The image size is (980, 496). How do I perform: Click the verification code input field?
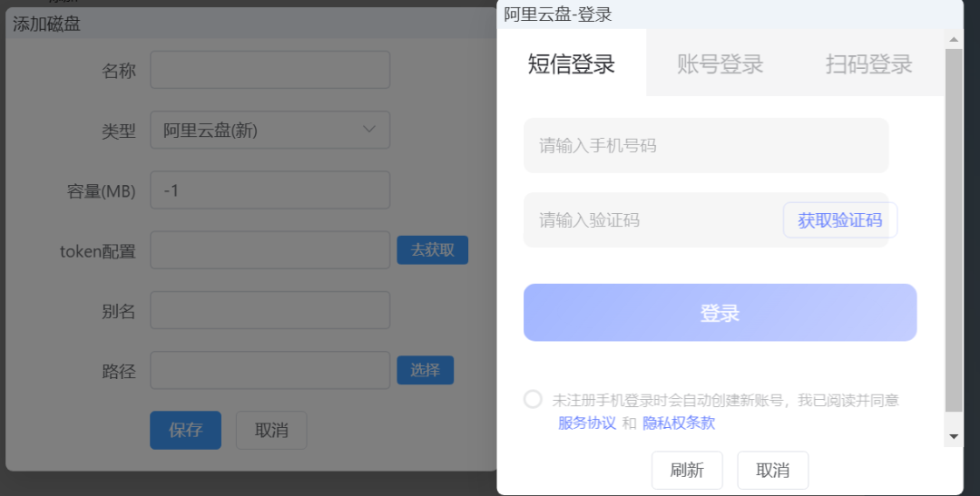649,220
